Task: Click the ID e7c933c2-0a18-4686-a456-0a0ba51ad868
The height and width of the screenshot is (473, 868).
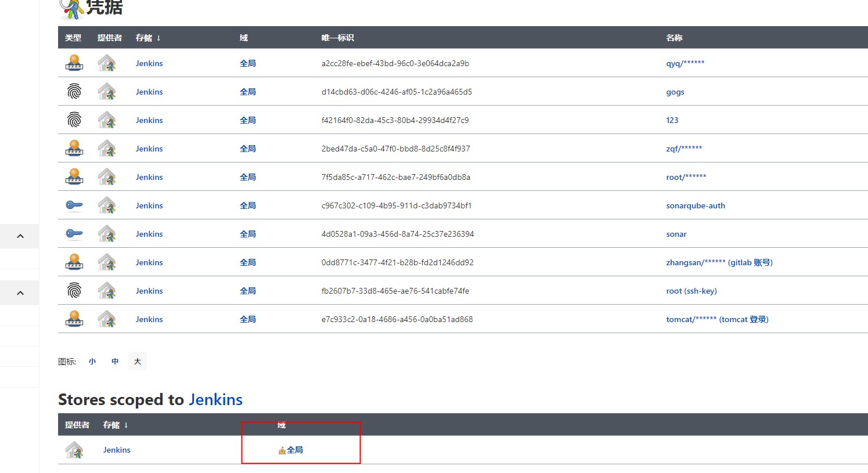Action: [397, 319]
